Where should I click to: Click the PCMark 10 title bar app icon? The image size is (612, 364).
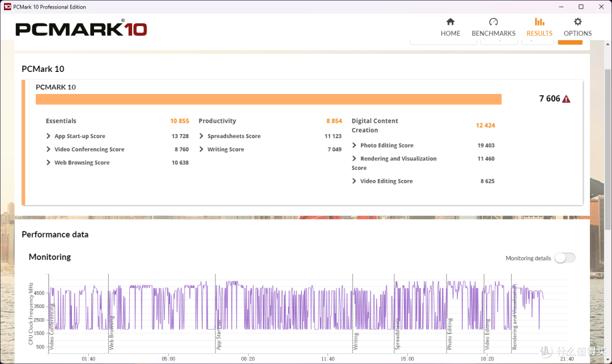pyautogui.click(x=7, y=7)
